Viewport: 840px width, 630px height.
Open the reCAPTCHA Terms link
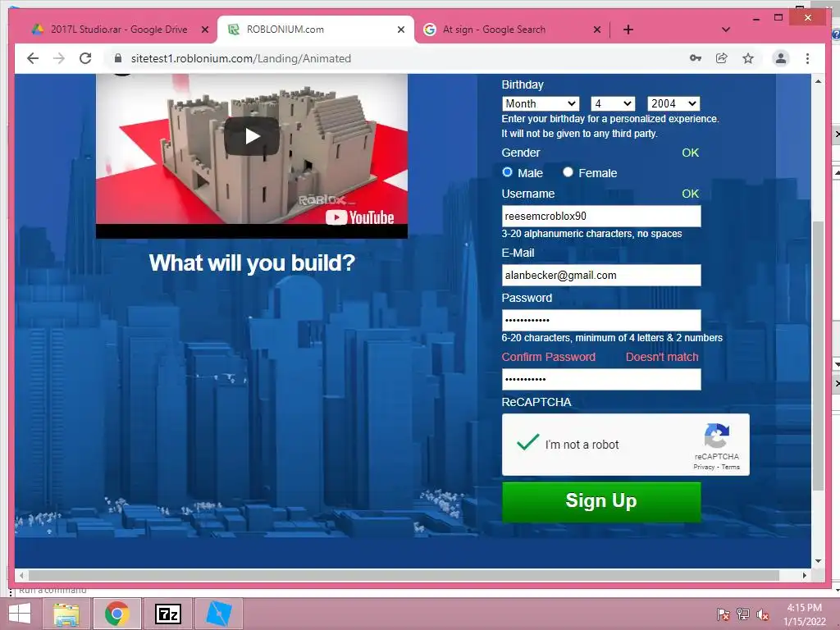730,467
